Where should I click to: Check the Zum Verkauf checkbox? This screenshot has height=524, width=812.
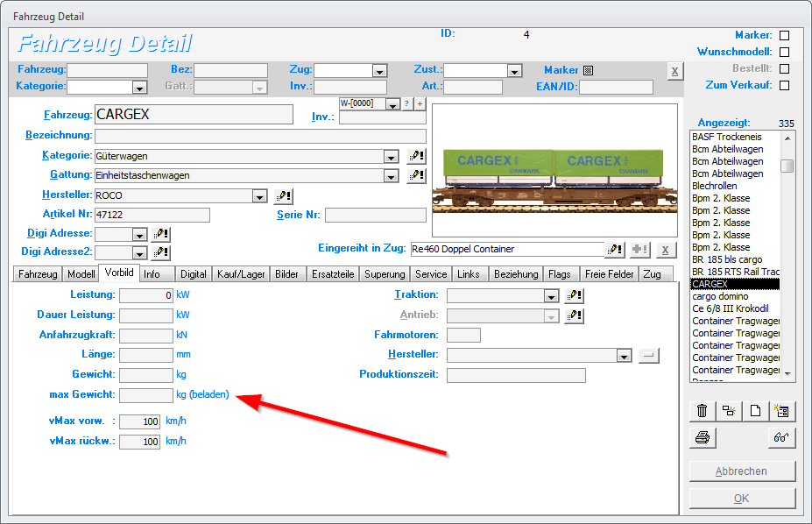[x=785, y=86]
